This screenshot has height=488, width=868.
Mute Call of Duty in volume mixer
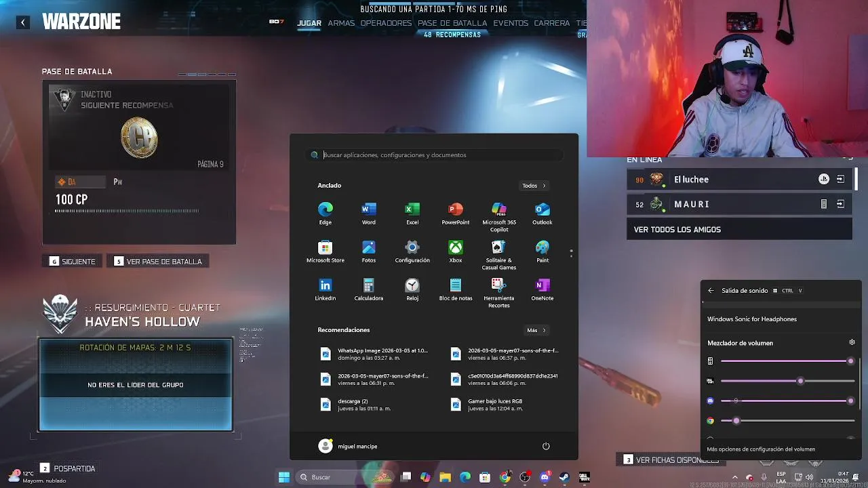pyautogui.click(x=710, y=381)
